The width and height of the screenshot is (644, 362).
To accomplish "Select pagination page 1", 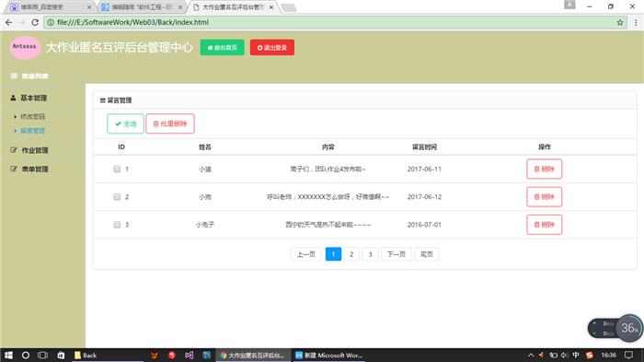I will pyautogui.click(x=333, y=254).
